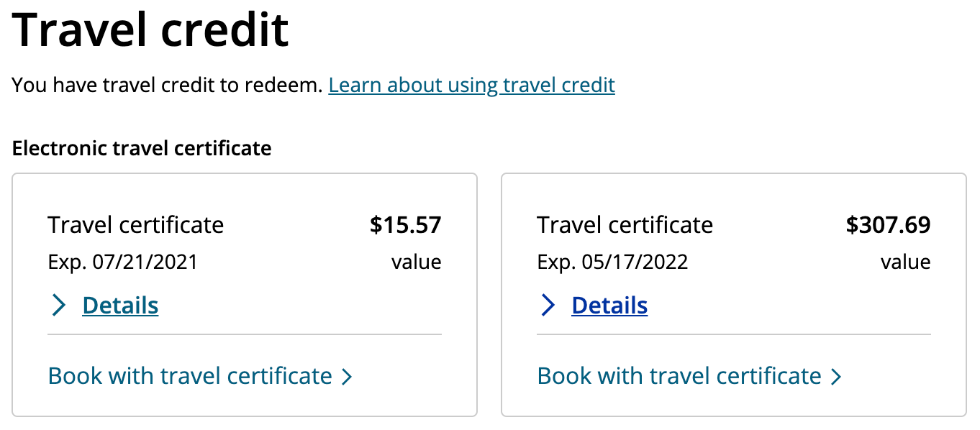The image size is (980, 430).
Task: Select the $15.57 certificate amount
Action: (x=405, y=225)
